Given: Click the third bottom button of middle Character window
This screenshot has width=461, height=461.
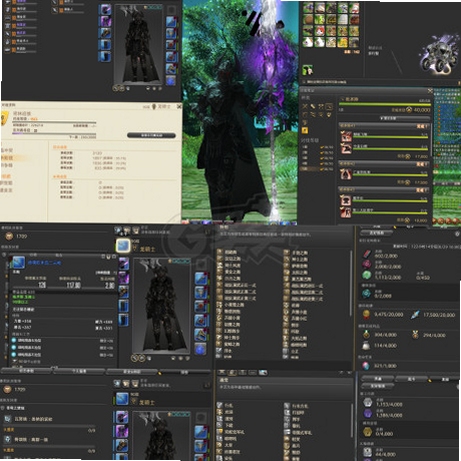Looking at the screenshot, I should [132, 371].
